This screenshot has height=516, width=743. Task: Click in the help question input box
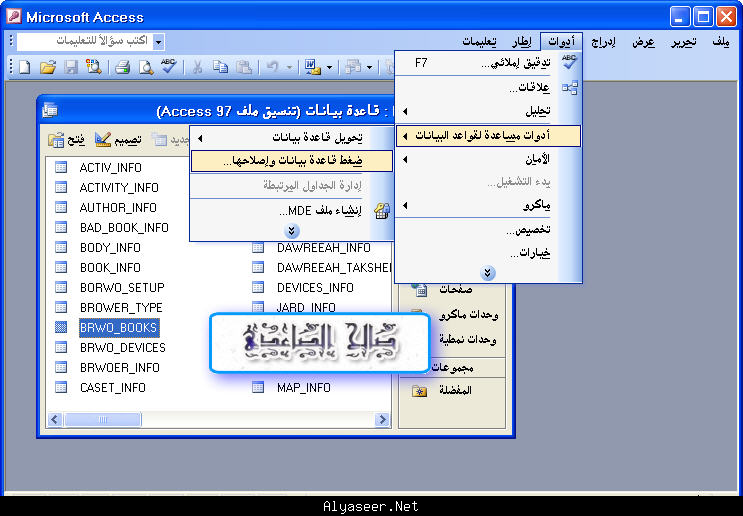pyautogui.click(x=85, y=42)
